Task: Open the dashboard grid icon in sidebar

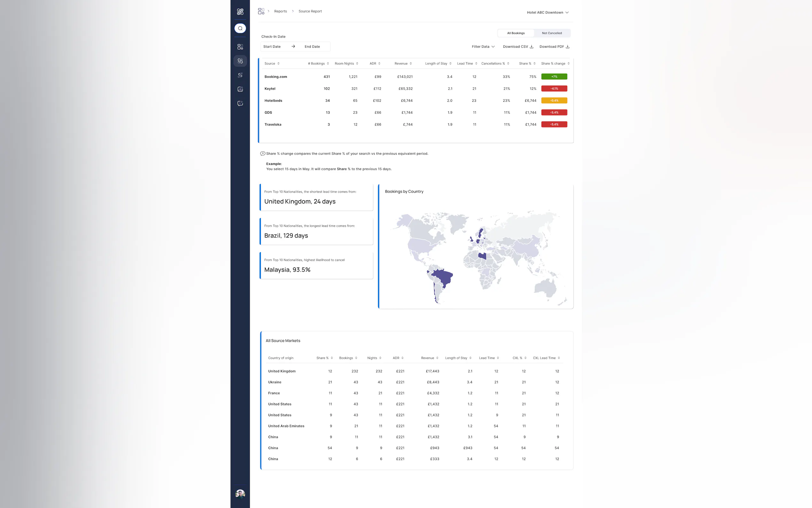Action: [240, 47]
